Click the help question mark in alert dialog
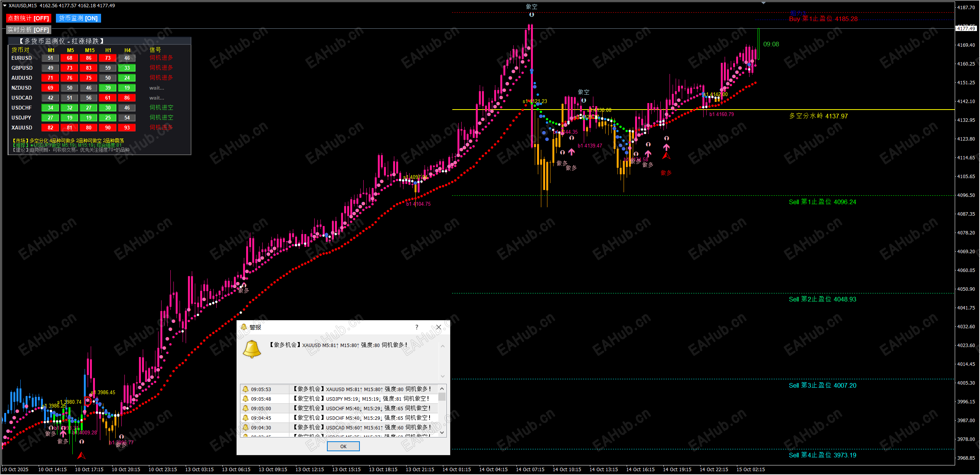 click(416, 327)
